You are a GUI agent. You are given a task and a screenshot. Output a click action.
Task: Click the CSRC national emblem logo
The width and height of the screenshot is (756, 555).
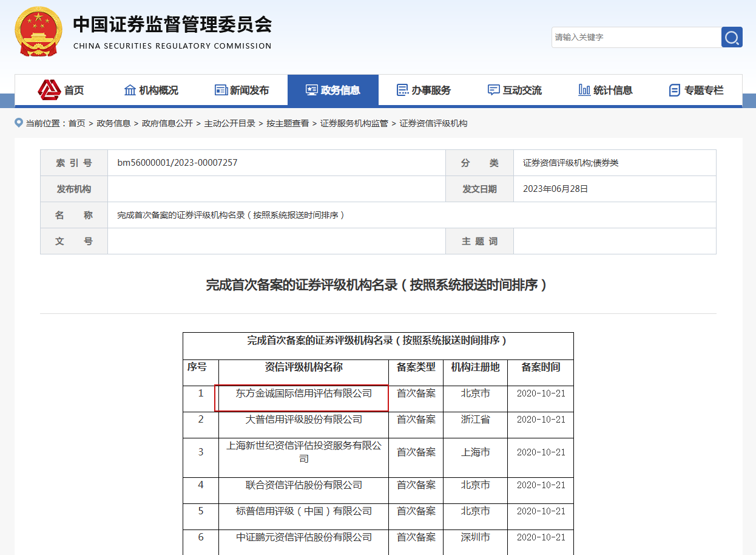pyautogui.click(x=38, y=32)
